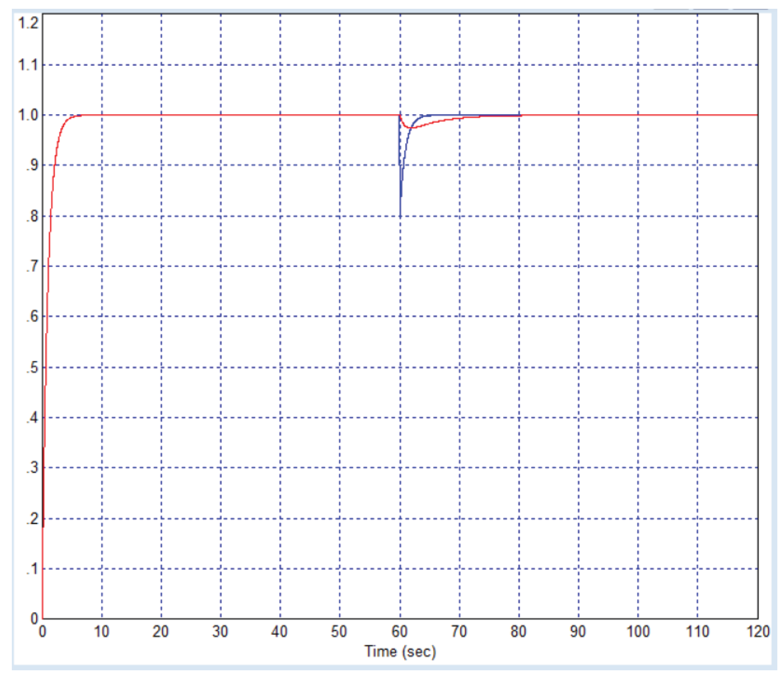The width and height of the screenshot is (784, 680).
Task: Click the red line at time 30
Action: [x=221, y=115]
